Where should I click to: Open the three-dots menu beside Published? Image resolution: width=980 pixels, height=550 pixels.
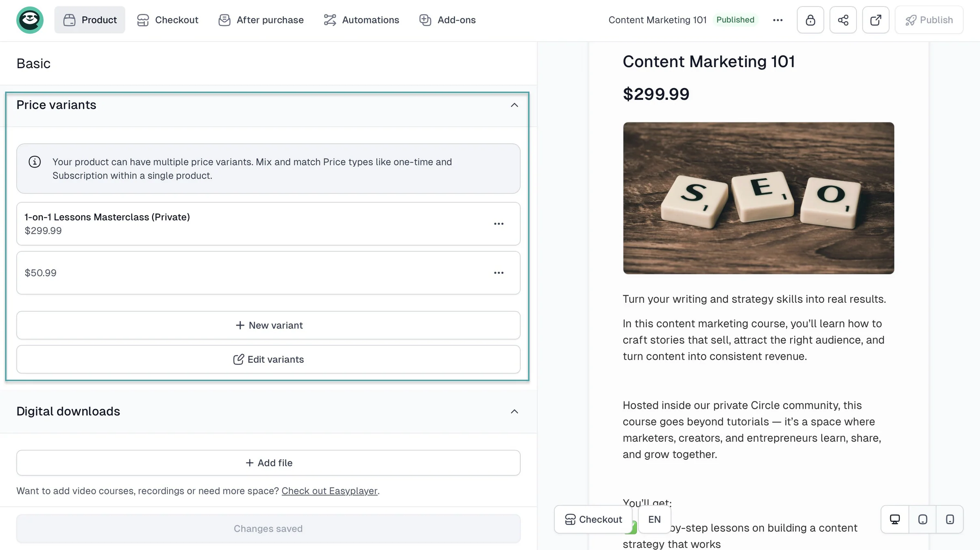(x=778, y=20)
